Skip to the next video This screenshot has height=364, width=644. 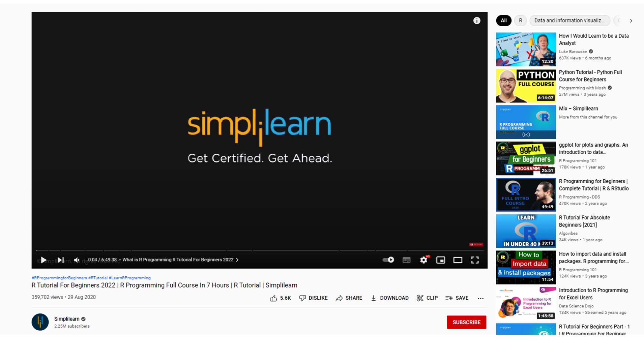click(61, 260)
